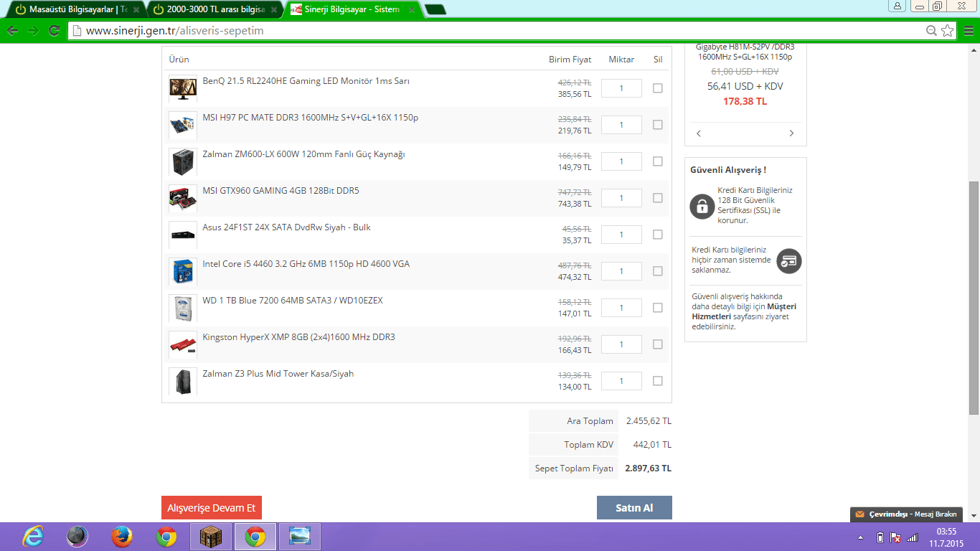Switch to the active Chrome taskbar window
This screenshot has height=551, width=980.
click(x=255, y=537)
